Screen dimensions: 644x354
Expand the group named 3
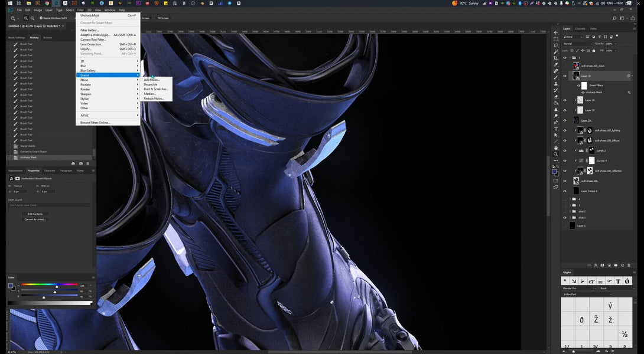569,205
